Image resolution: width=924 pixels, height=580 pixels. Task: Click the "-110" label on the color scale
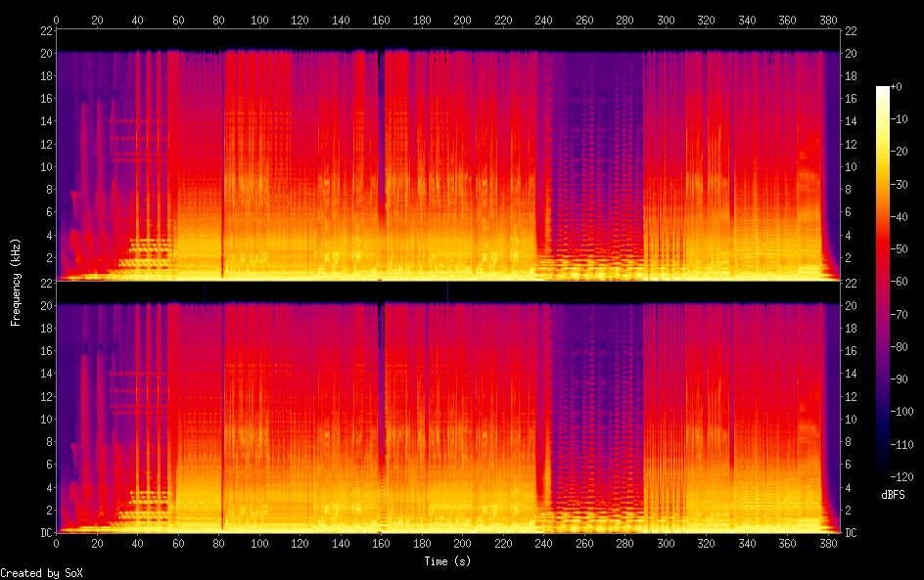[901, 445]
